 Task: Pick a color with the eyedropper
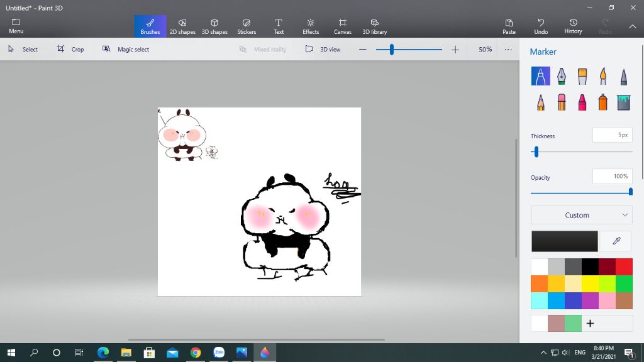[616, 241]
